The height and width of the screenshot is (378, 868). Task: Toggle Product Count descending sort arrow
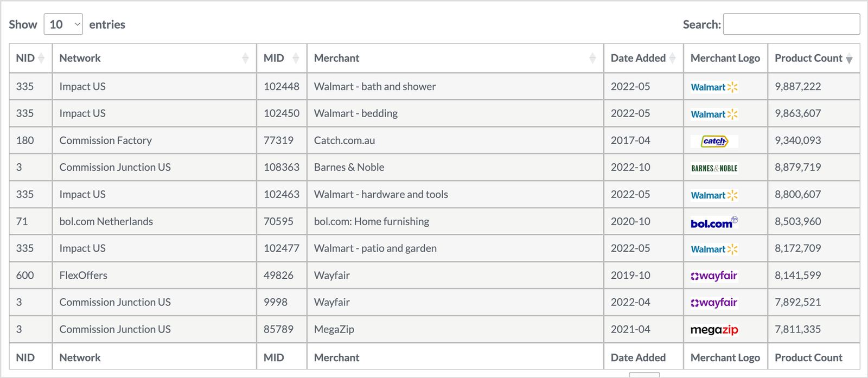pyautogui.click(x=849, y=59)
